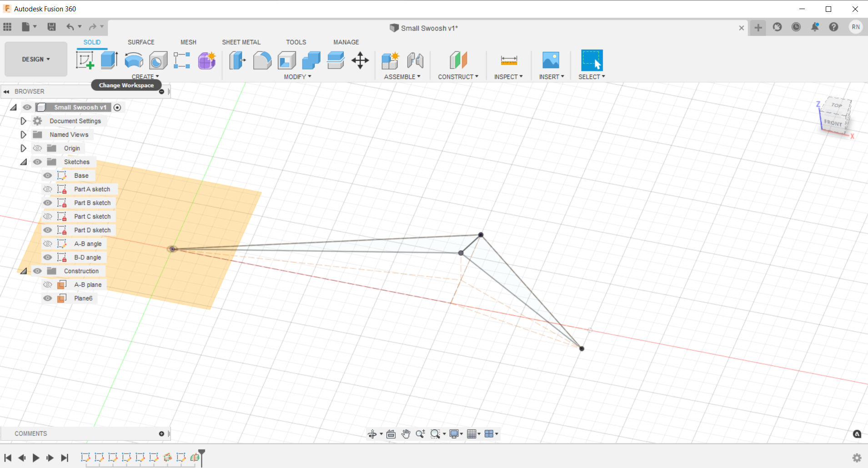Open the INSPECT menu
This screenshot has width=868, height=468.
point(508,77)
